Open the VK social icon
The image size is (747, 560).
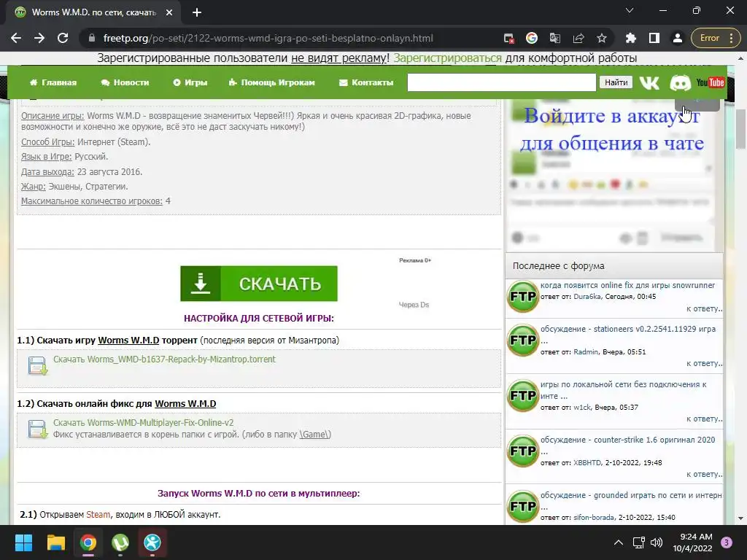[649, 83]
